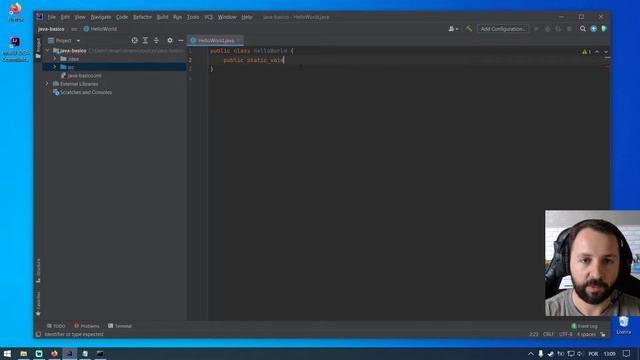
Task: Click the Select Opened File locate icon
Action: (134, 40)
